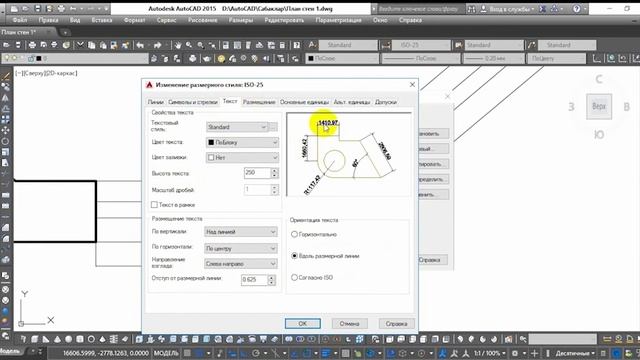Click the status bar plus crosshair icon
This screenshot has width=640, height=360.
click(534, 353)
